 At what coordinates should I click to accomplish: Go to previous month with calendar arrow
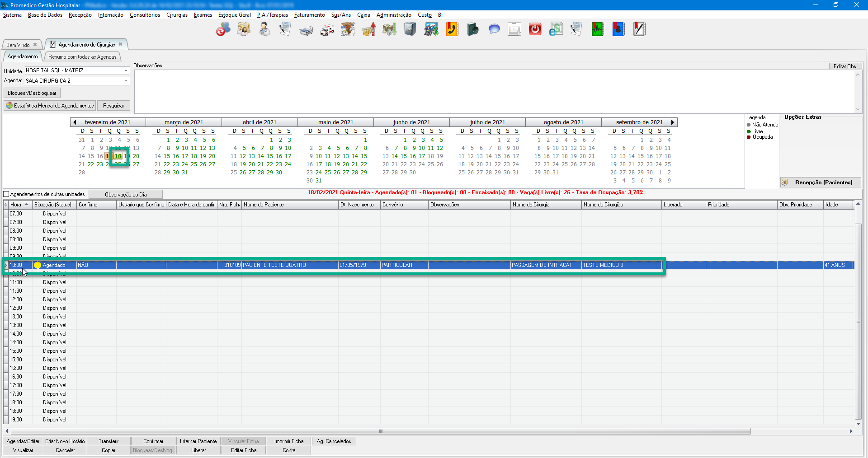pyautogui.click(x=75, y=122)
